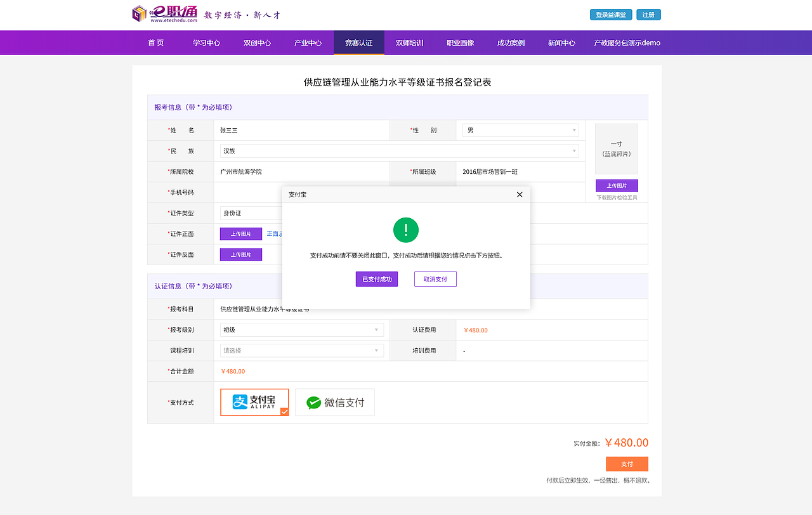This screenshot has height=515, width=812.
Task: Click the orange checkmark on Alipay option
Action: (x=284, y=412)
